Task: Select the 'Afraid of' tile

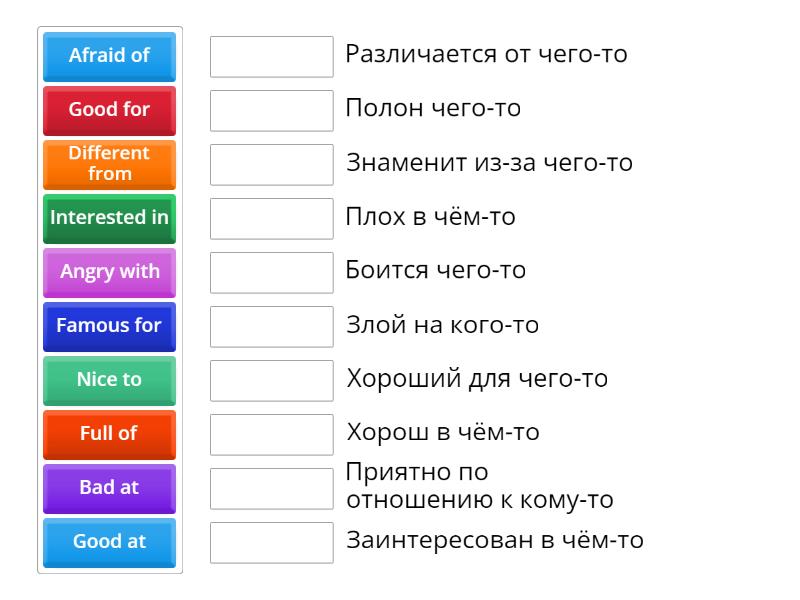Action: click(108, 56)
